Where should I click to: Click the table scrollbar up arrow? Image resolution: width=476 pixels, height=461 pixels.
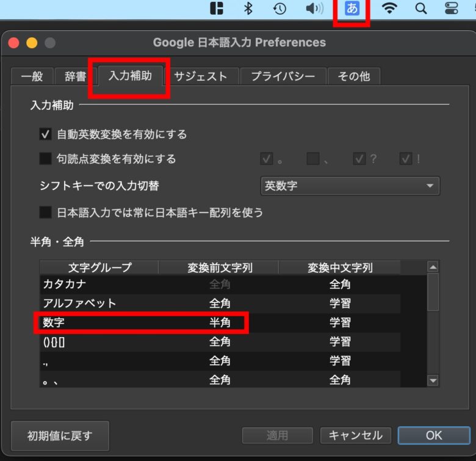coord(433,267)
